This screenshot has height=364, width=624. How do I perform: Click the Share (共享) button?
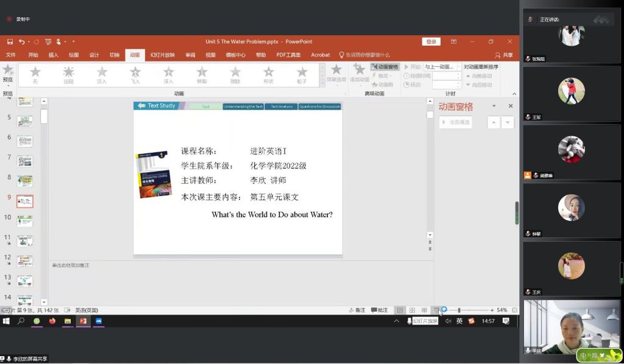[504, 55]
